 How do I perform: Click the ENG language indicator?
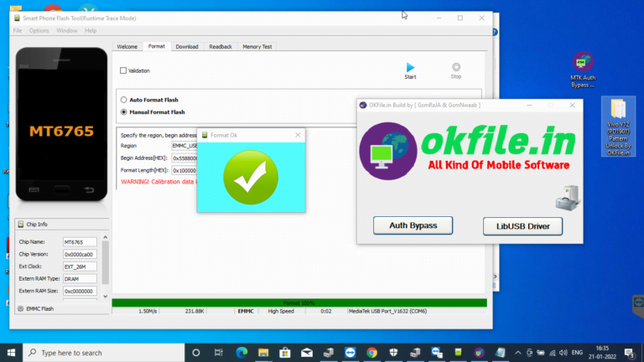click(x=577, y=353)
